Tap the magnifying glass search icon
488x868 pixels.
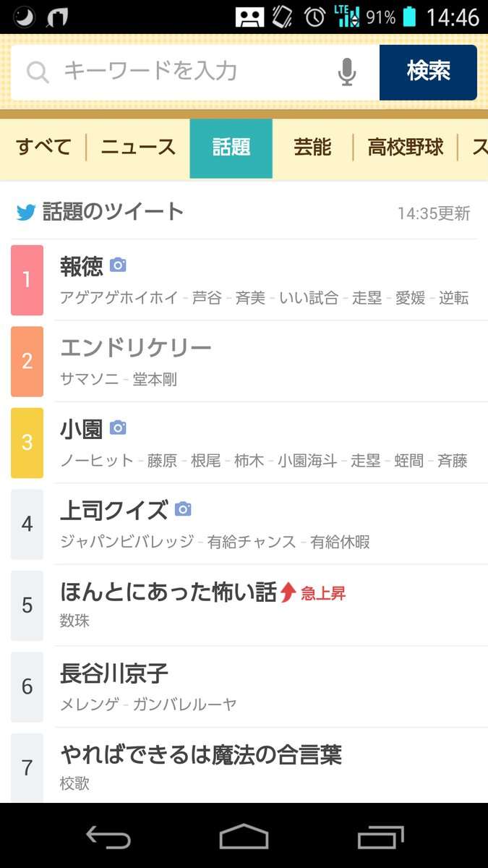[38, 72]
